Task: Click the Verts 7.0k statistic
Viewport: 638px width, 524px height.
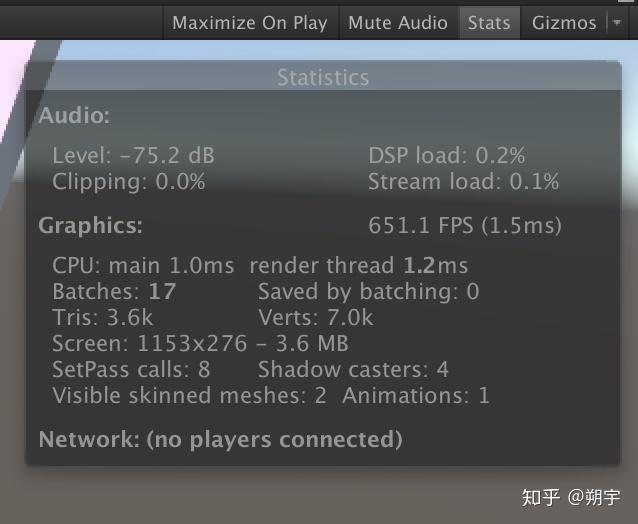Action: pyautogui.click(x=316, y=317)
